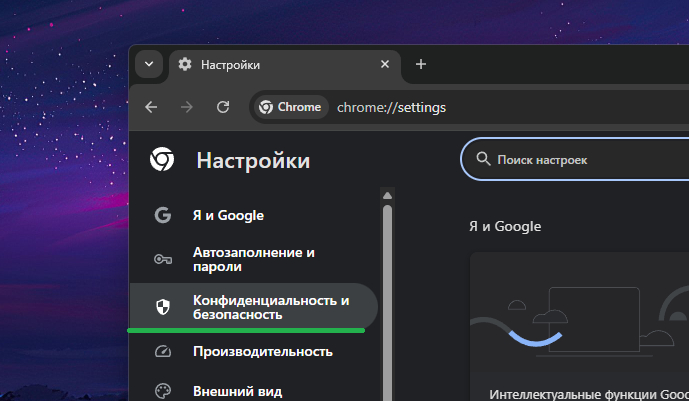Click the sidebar vertical scrollbar thumb
Viewport: 689px width, 401px height.
point(387,303)
